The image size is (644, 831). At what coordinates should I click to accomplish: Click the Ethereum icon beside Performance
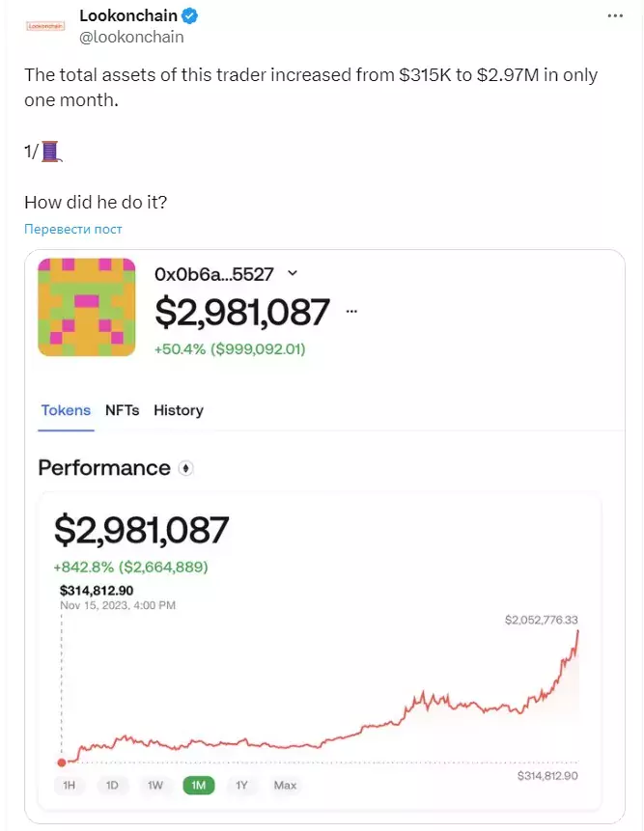185,468
